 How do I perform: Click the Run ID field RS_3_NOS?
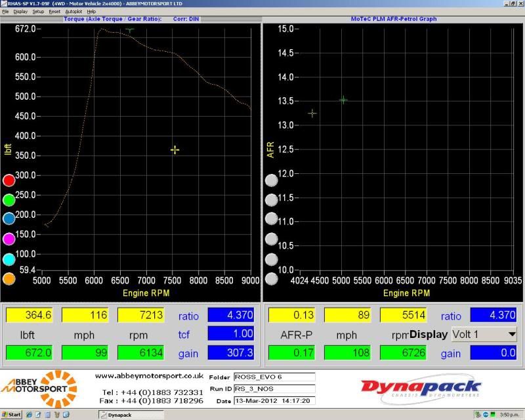(x=274, y=388)
